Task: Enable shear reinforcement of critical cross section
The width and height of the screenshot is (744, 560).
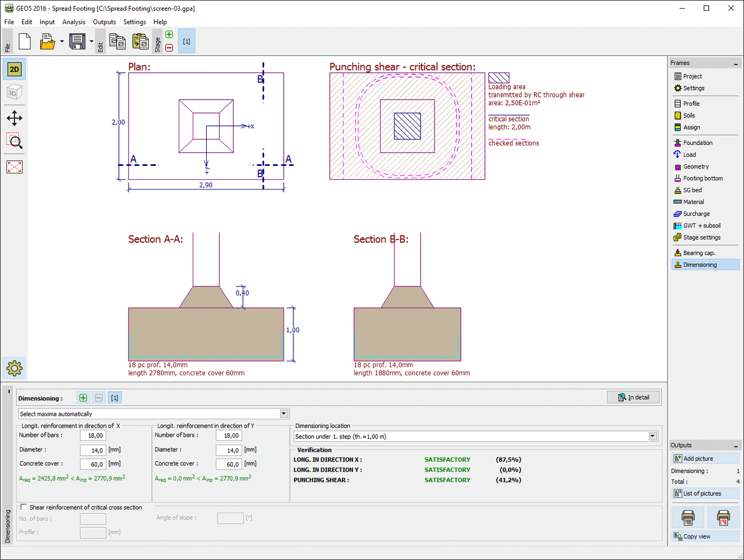Action: pyautogui.click(x=23, y=507)
